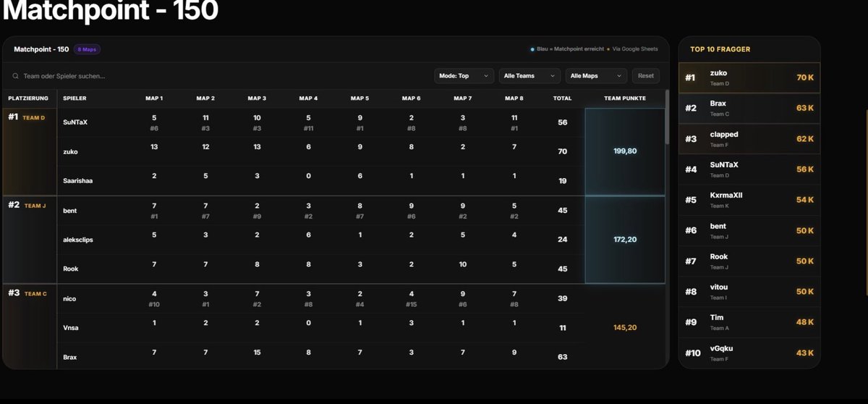
Task: Click Brax's total of 63
Action: (x=563, y=357)
